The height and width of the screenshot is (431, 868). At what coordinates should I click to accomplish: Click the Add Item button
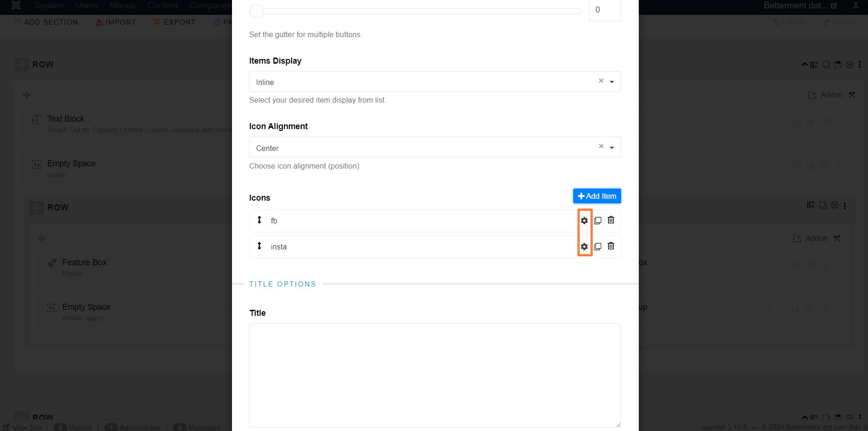click(597, 196)
